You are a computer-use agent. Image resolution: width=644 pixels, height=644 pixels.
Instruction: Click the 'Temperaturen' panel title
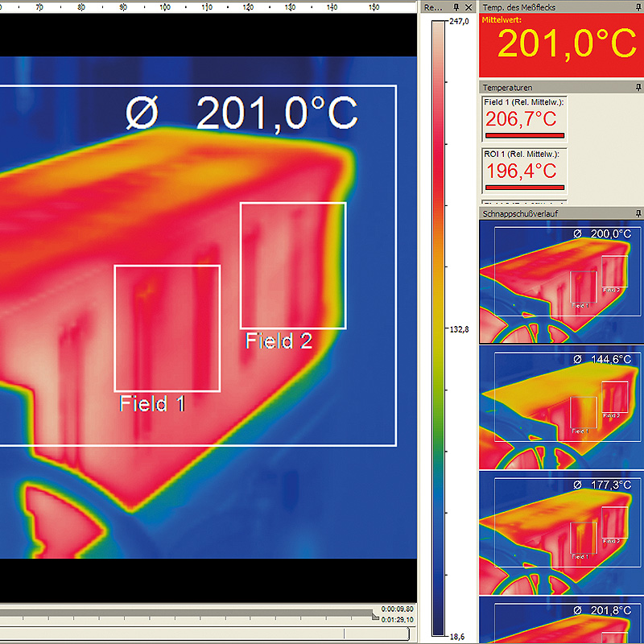pos(507,88)
